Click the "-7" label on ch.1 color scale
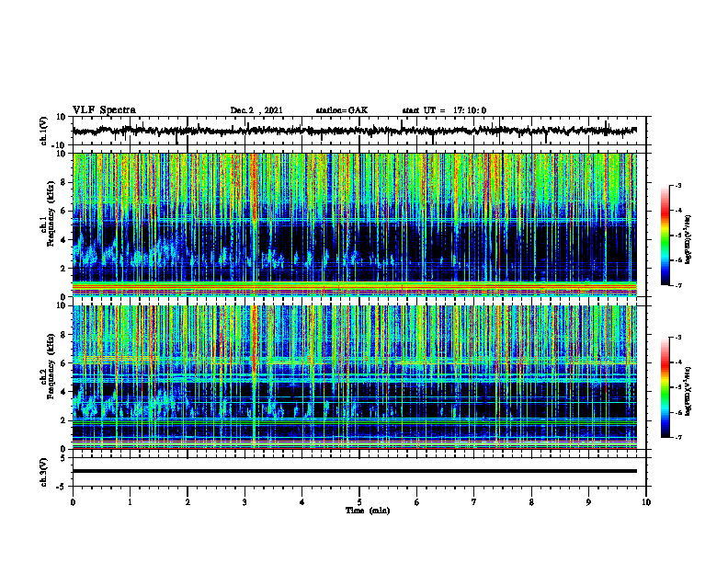Screen dimensions: 728x563 click(677, 285)
